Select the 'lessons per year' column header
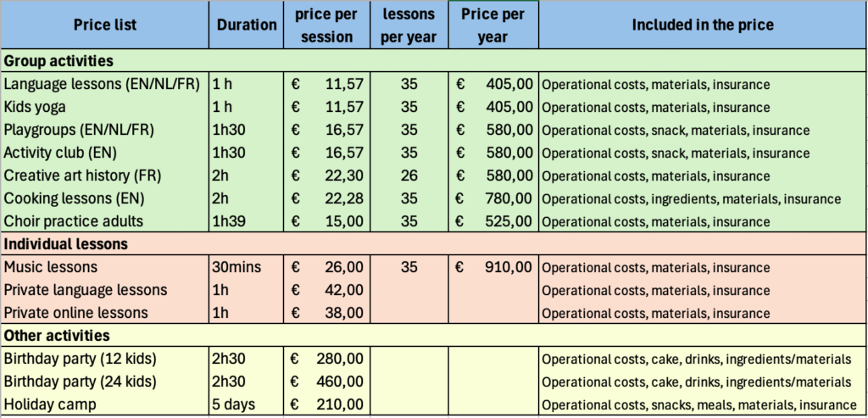Image resolution: width=868 pixels, height=418 pixels. pyautogui.click(x=409, y=25)
